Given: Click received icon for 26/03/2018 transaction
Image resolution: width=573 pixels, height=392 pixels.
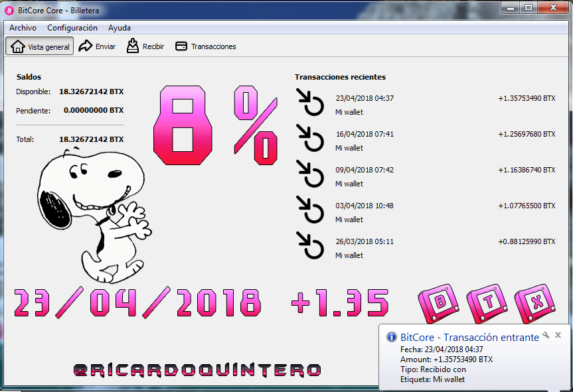Looking at the screenshot, I should click(x=310, y=245).
